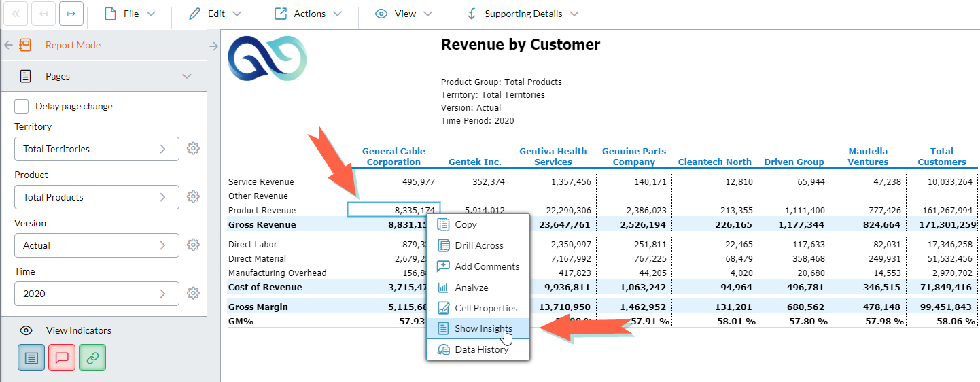This screenshot has width=980, height=382.
Task: Click the panel collapse arrow near logo
Action: pyautogui.click(x=213, y=46)
